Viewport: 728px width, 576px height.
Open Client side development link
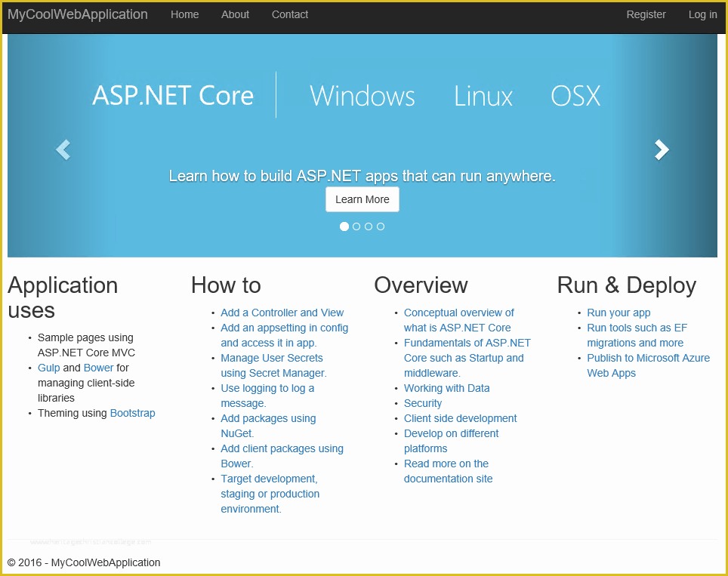(460, 419)
